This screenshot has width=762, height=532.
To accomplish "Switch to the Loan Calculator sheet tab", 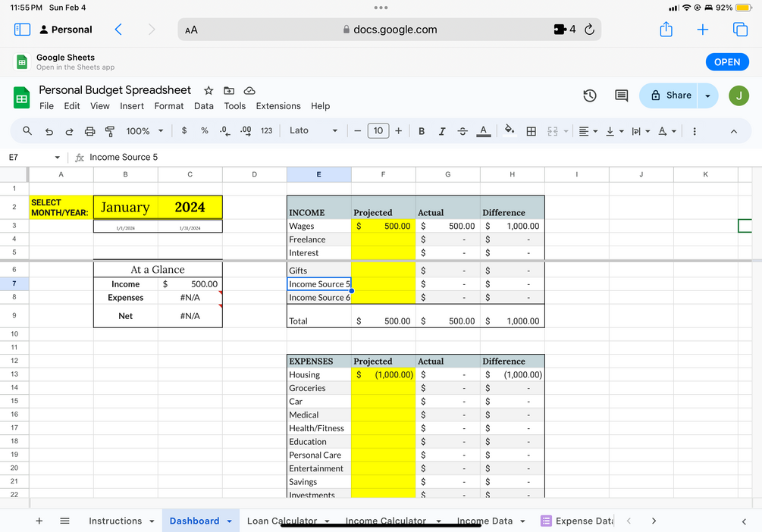I will click(281, 521).
